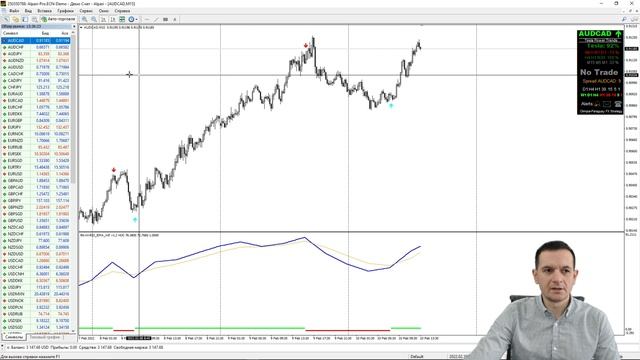This screenshot has width=640, height=360.
Task: Select EURUSD in Market Watch
Action: coord(36,174)
